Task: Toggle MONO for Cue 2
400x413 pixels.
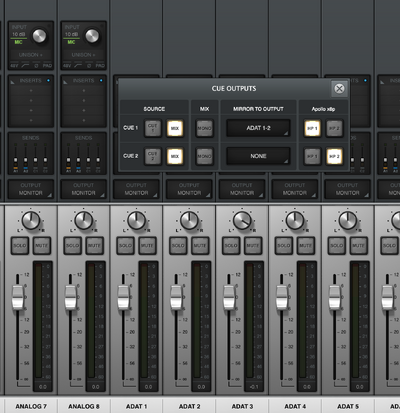Action: click(x=204, y=156)
